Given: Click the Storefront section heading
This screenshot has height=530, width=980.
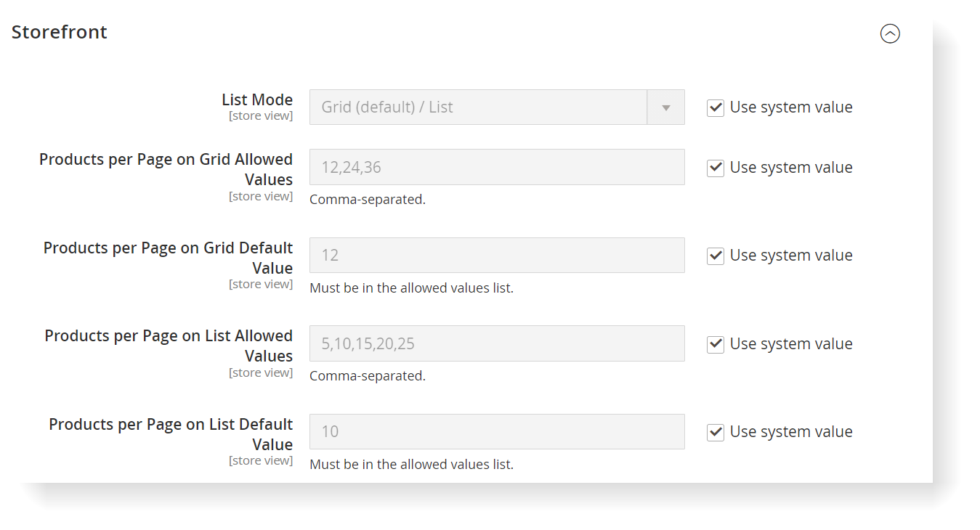Looking at the screenshot, I should coord(60,32).
